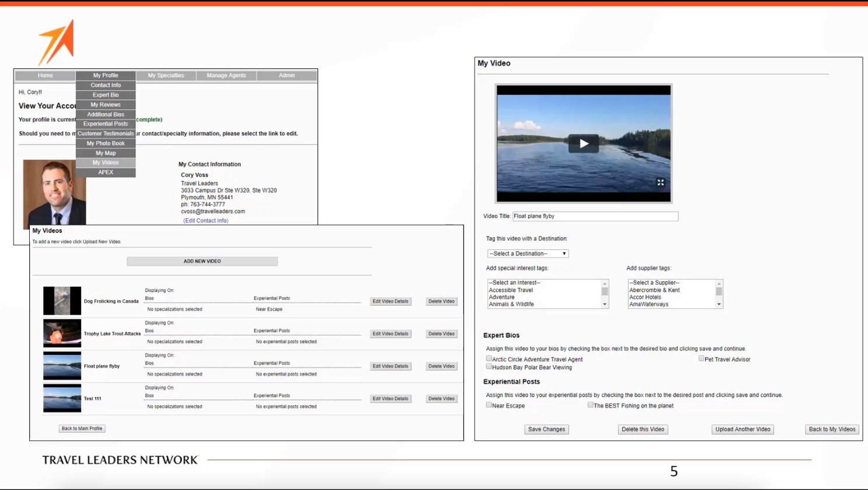Select AmaWaterways supplier tag
This screenshot has width=868, height=490.
(649, 304)
